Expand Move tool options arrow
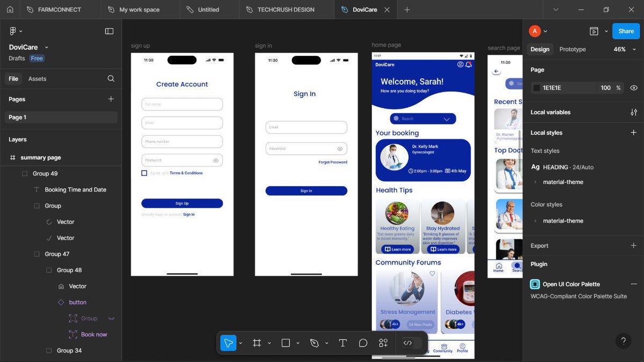This screenshot has width=644, height=362. click(241, 343)
